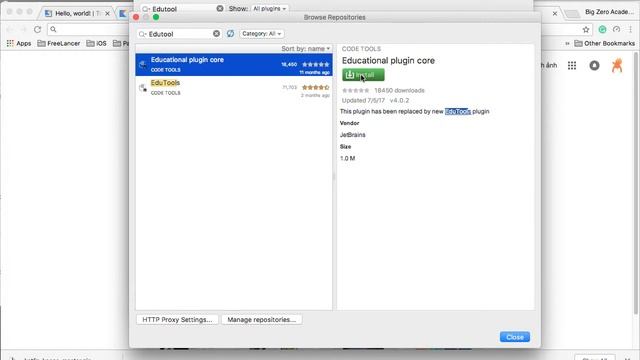Install the Educational plugin core
This screenshot has height=360, width=640.
tap(363, 75)
